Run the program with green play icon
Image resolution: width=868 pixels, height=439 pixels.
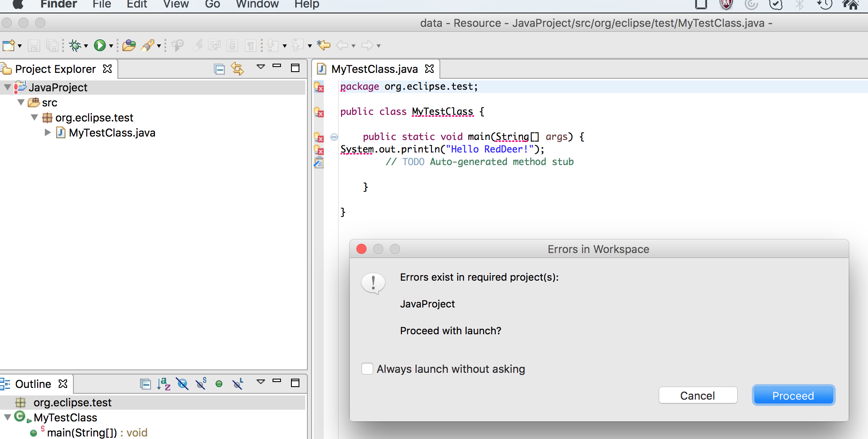point(100,45)
